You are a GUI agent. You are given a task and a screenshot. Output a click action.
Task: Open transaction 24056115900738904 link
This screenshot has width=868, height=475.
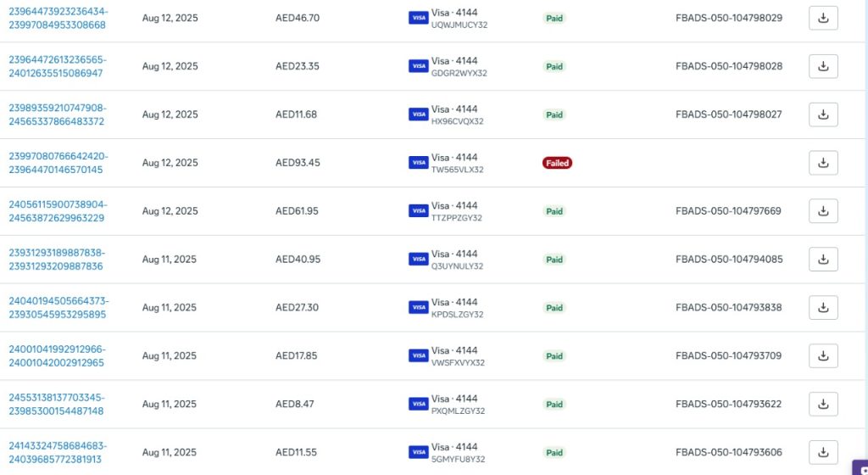[58, 211]
